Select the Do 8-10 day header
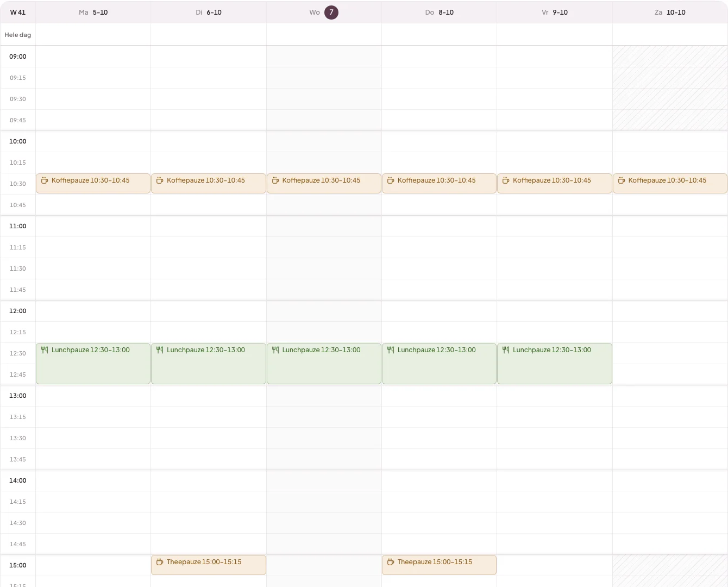Screen dimensions: 728x587 439,12
